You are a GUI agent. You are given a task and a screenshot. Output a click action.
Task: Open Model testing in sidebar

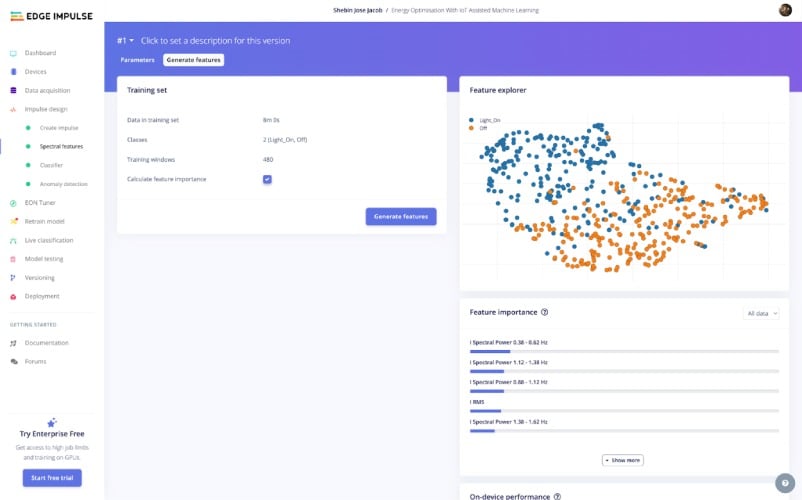(x=44, y=259)
